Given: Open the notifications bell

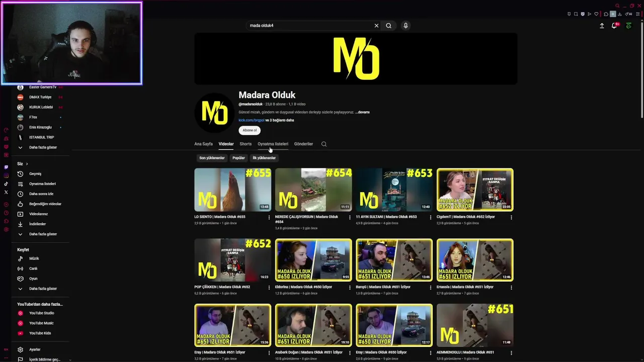Looking at the screenshot, I should coord(614,26).
